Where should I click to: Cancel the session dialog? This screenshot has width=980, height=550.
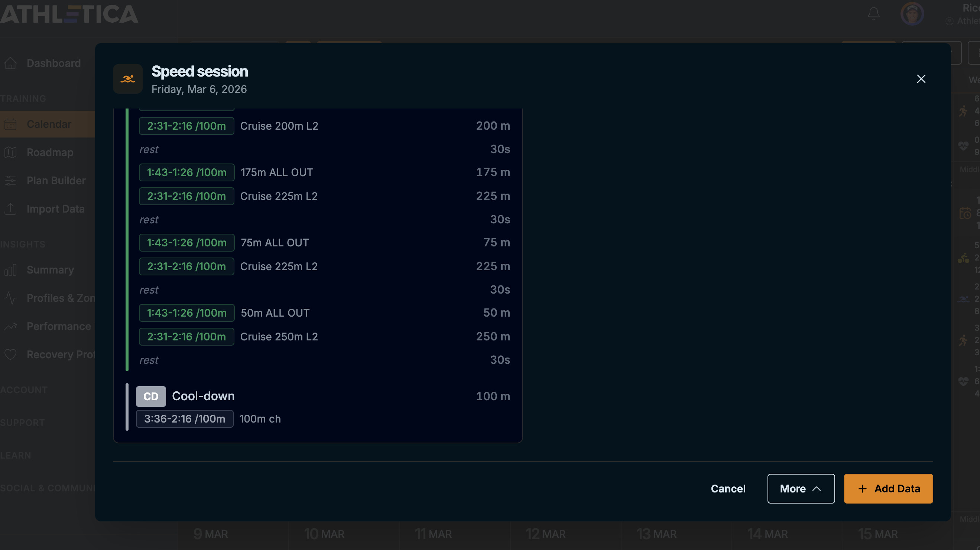[728, 488]
